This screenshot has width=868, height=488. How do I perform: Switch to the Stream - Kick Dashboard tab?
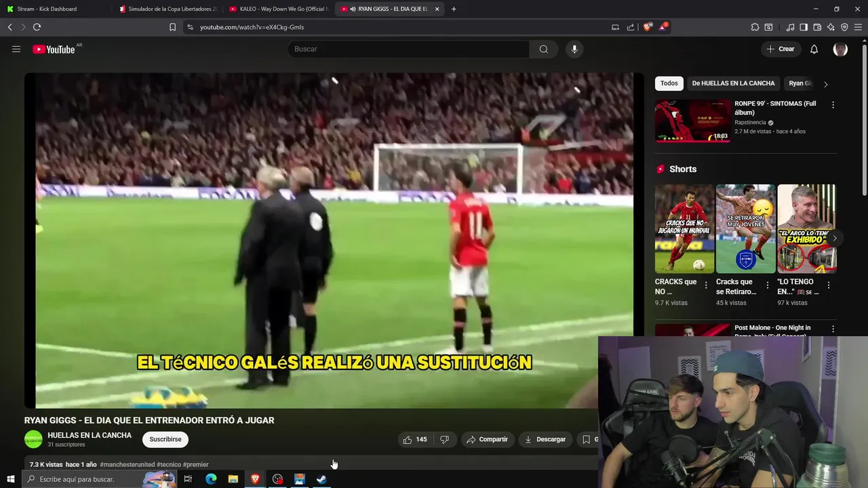point(54,9)
